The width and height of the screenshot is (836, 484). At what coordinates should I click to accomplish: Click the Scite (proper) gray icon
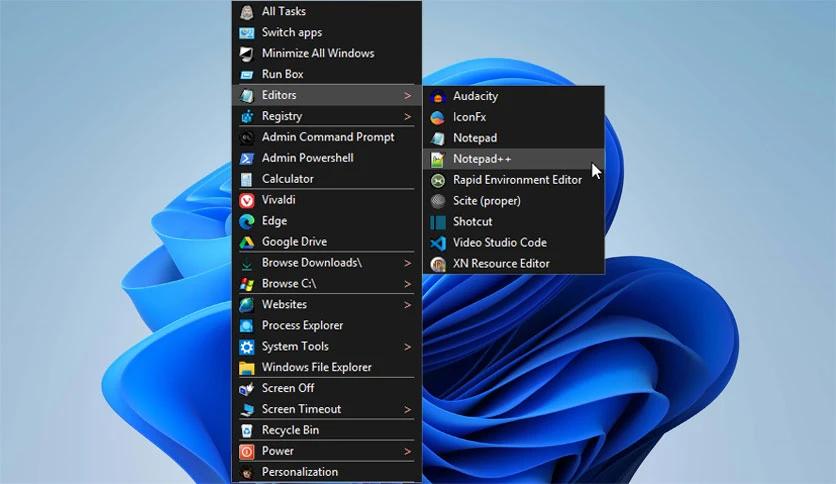438,201
